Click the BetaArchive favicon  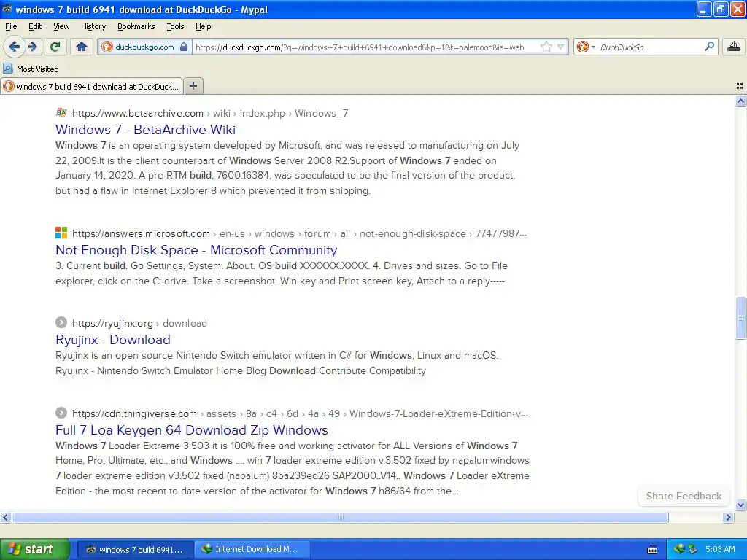[61, 113]
